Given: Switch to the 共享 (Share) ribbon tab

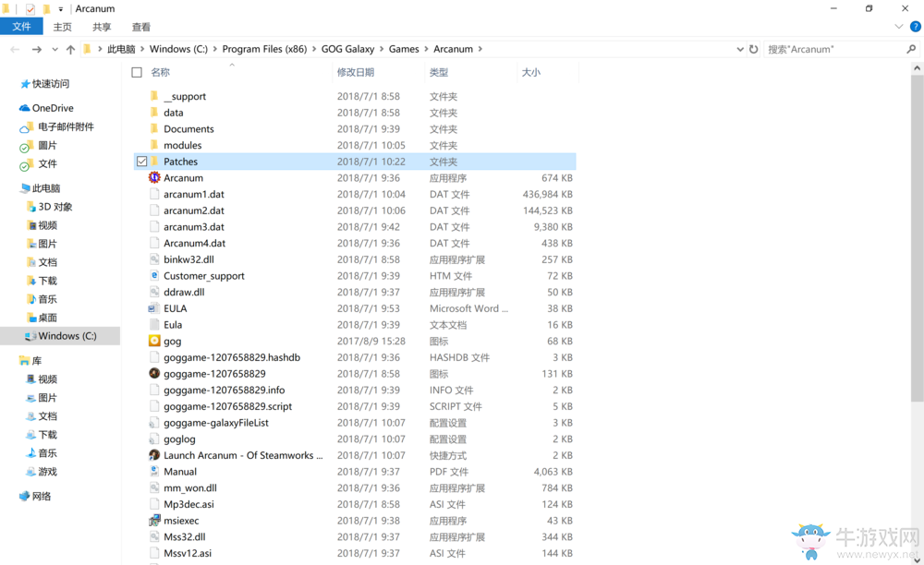Looking at the screenshot, I should (102, 27).
